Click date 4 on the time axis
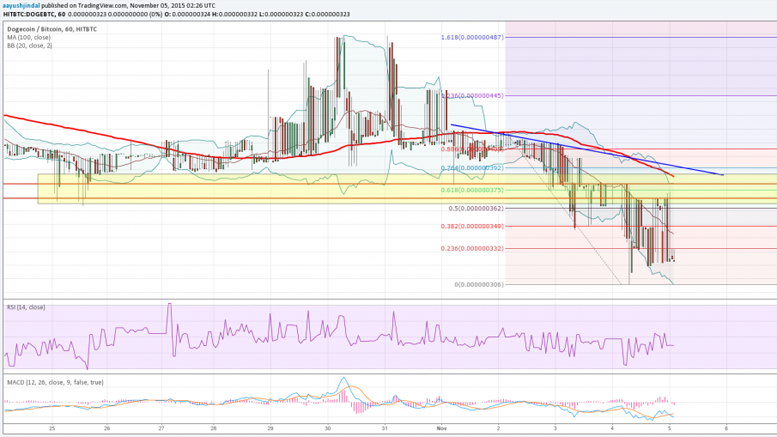Screen dimensions: 777x437 [x=612, y=428]
